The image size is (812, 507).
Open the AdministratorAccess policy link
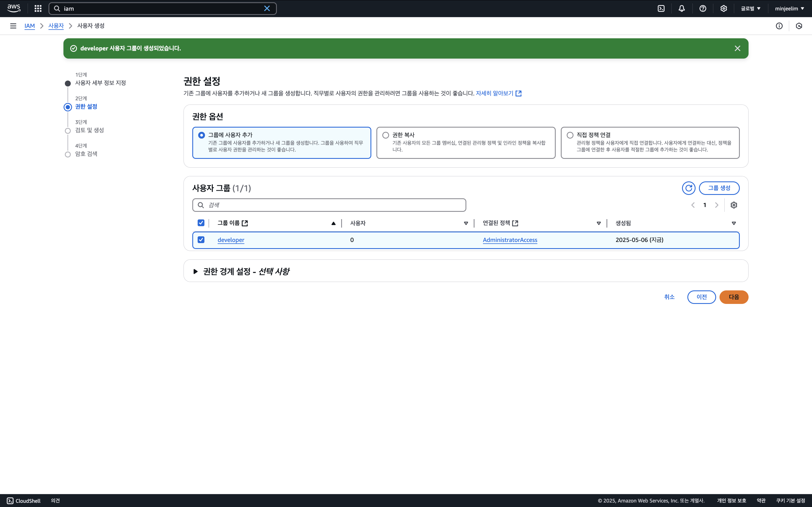(510, 240)
